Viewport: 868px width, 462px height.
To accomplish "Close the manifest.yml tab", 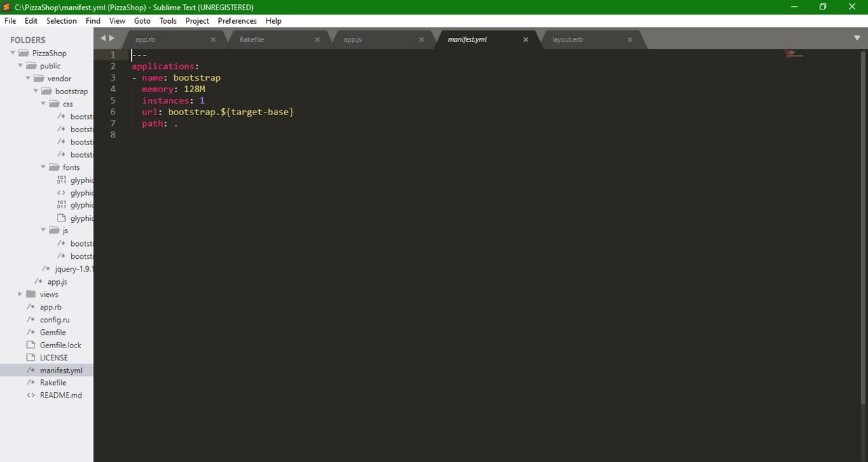I will (x=526, y=40).
